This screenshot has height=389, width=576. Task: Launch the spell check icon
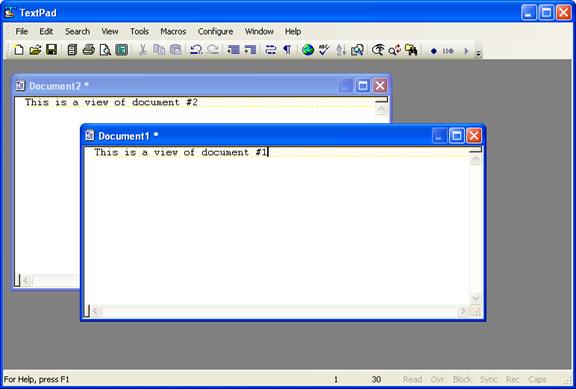pos(324,50)
